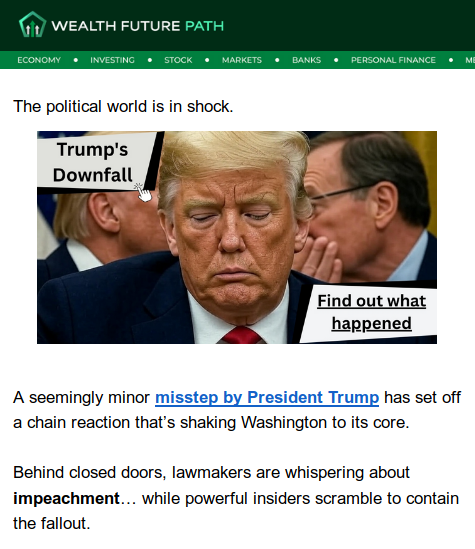Select Personal Finance in navigation bar
The height and width of the screenshot is (549, 475).
click(x=393, y=60)
